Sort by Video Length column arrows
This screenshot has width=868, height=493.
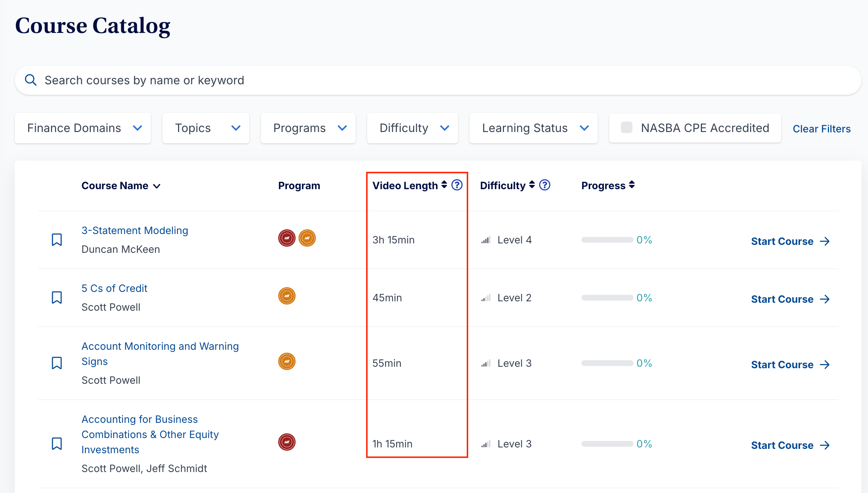[444, 185]
